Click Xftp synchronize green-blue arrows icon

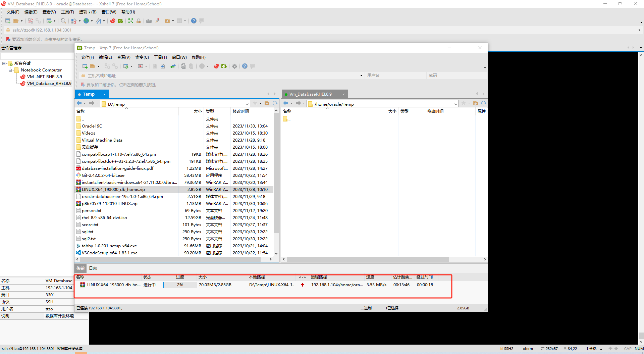pyautogui.click(x=173, y=66)
